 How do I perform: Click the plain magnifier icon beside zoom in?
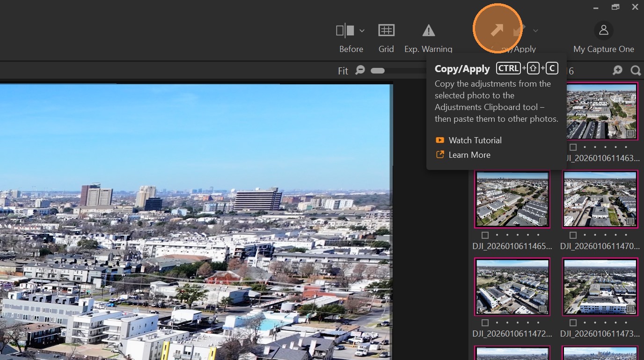636,70
